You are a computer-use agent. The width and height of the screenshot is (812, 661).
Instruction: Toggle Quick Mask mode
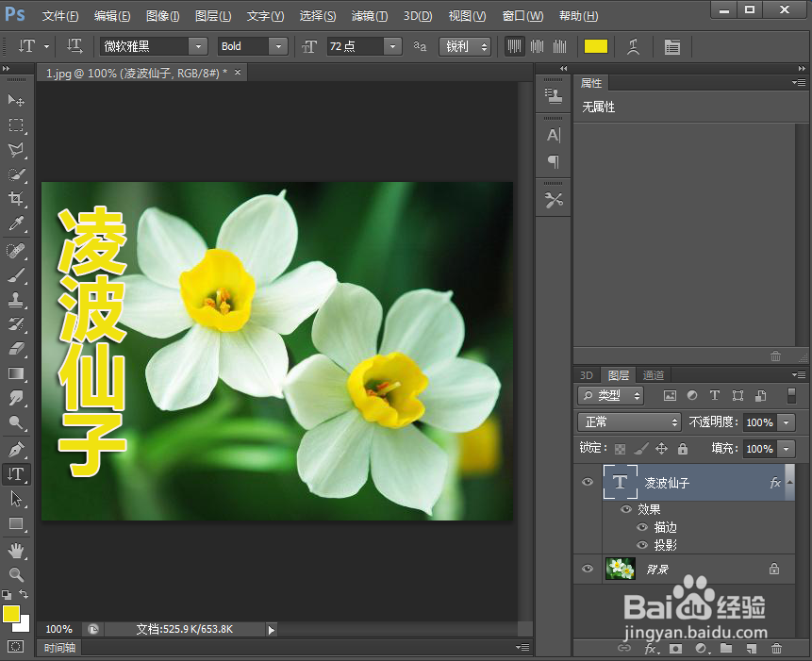[x=15, y=647]
